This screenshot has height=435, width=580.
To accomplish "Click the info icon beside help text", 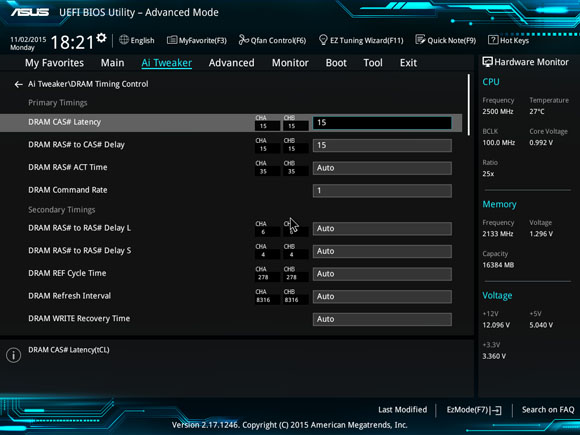I will (x=13, y=355).
